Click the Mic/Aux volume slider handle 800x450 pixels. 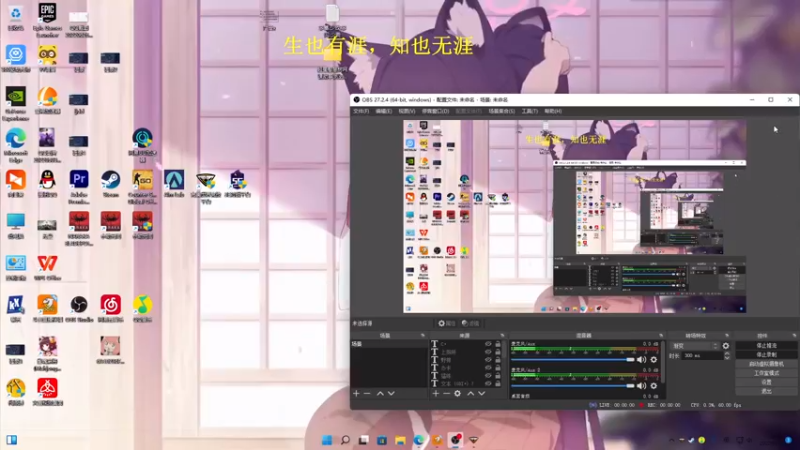pyautogui.click(x=631, y=360)
